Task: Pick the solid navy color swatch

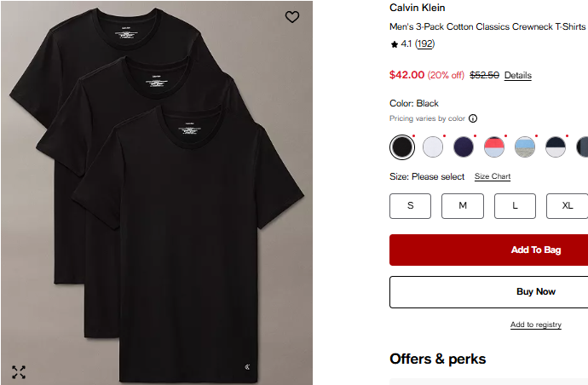Action: (x=464, y=147)
